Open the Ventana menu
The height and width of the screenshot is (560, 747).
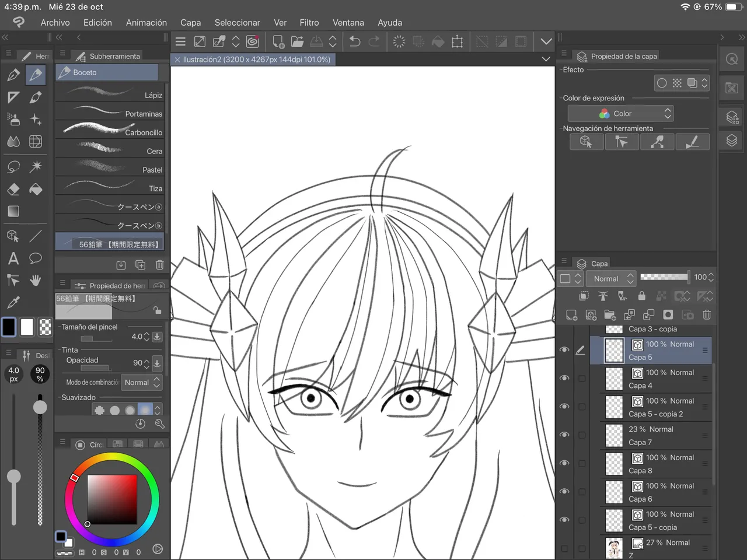348,23
